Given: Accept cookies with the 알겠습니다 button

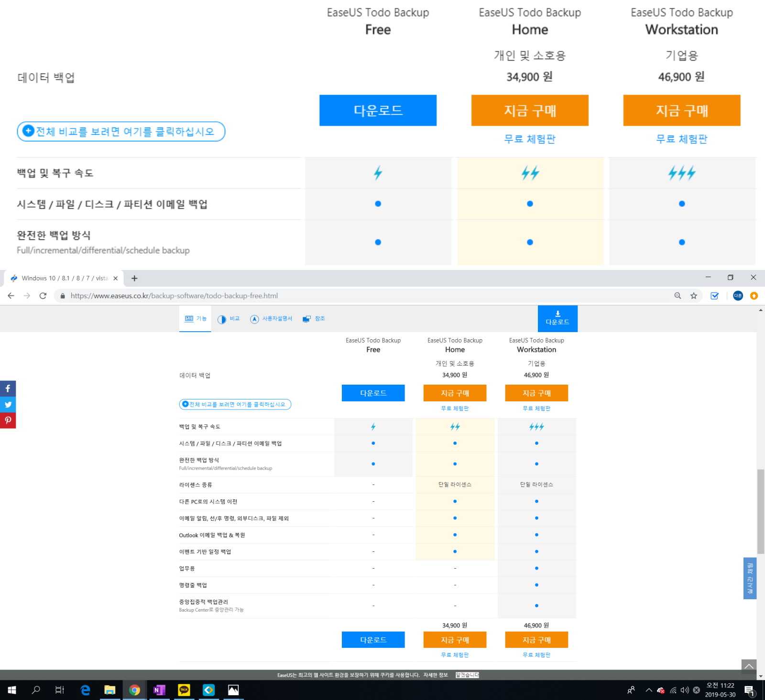Looking at the screenshot, I should pyautogui.click(x=467, y=675).
